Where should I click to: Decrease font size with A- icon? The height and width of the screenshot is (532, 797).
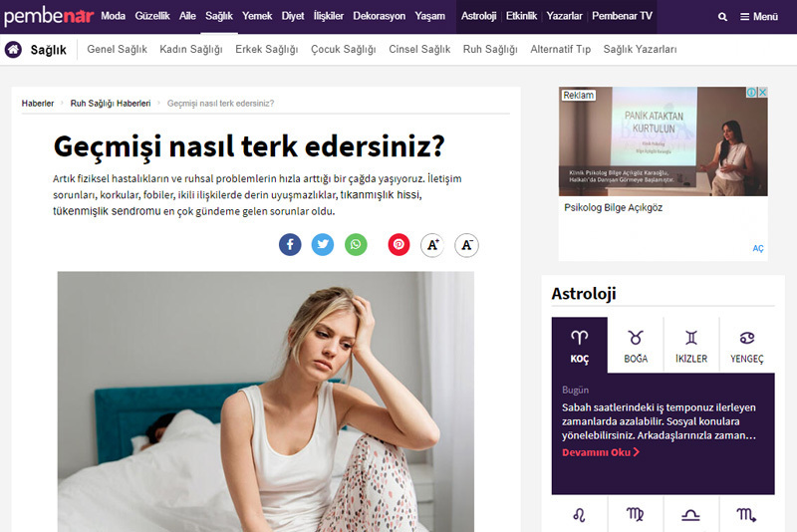(466, 245)
